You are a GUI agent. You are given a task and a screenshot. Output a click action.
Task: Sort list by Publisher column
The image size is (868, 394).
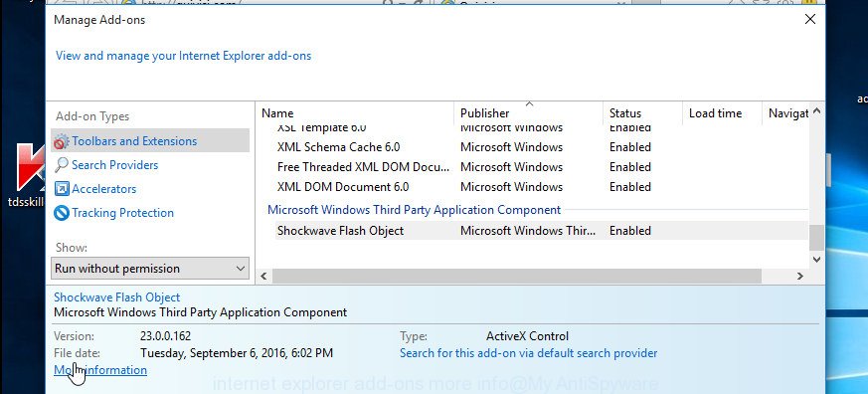pos(529,113)
